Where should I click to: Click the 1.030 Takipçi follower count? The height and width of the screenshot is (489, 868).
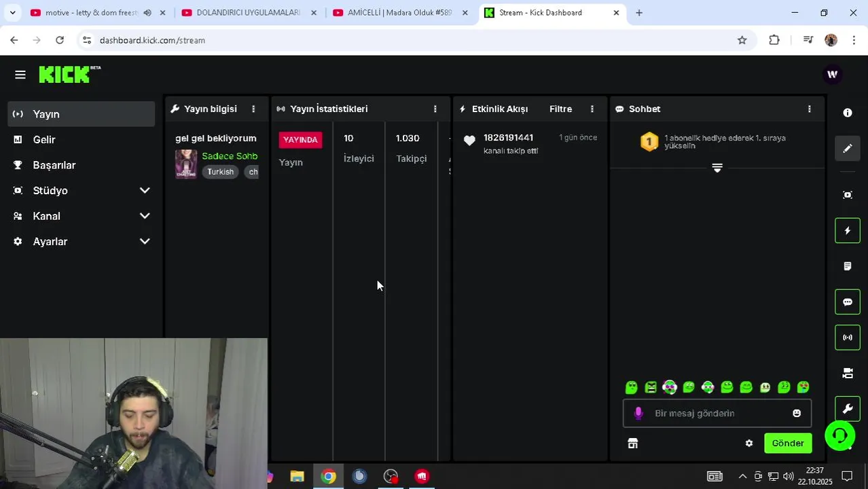pyautogui.click(x=412, y=148)
